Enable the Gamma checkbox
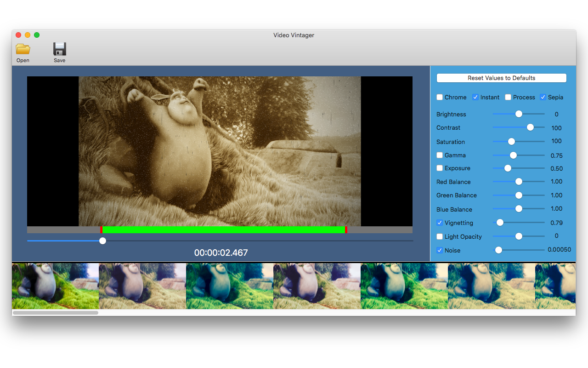Screen dimensions: 588x368 click(440, 155)
